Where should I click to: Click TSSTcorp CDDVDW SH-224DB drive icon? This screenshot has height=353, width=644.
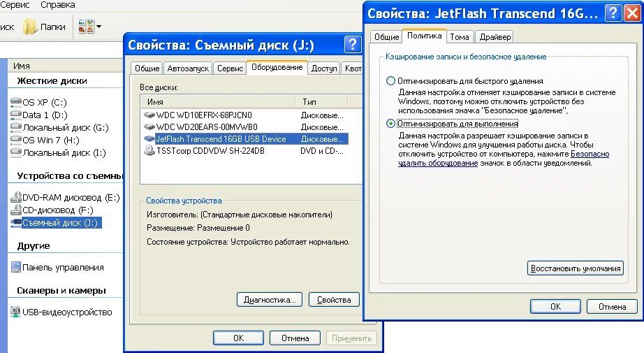click(149, 151)
